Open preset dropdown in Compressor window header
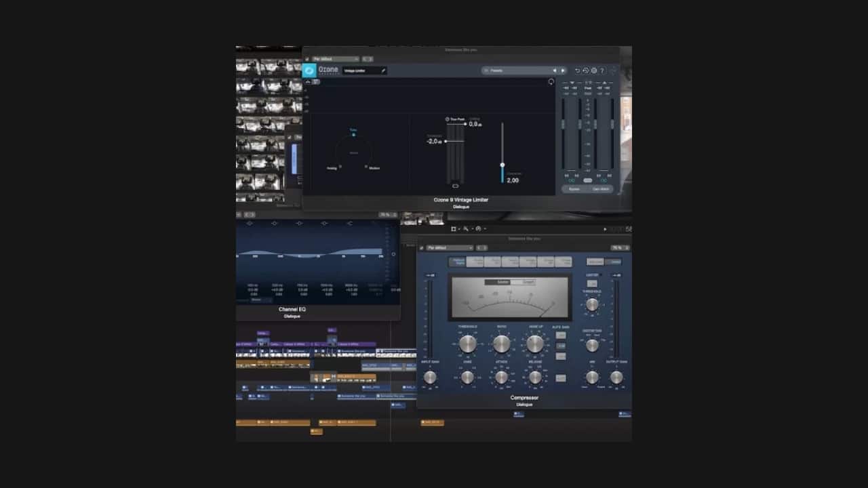Screen dimensions: 868x488 point(450,248)
